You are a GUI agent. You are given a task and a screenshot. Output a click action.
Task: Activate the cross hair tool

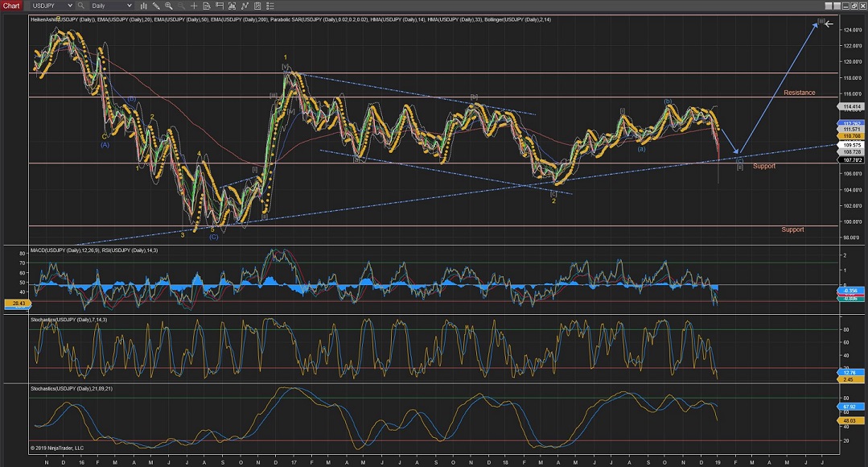[194, 6]
